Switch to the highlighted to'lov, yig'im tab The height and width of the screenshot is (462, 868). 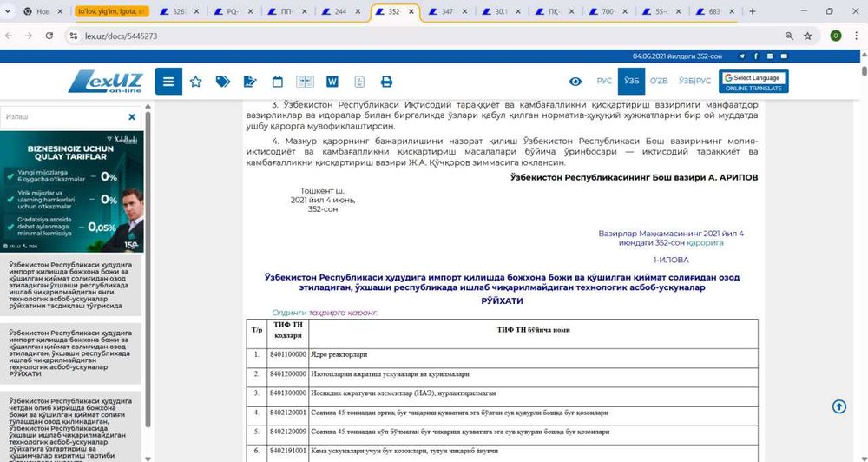coord(111,11)
